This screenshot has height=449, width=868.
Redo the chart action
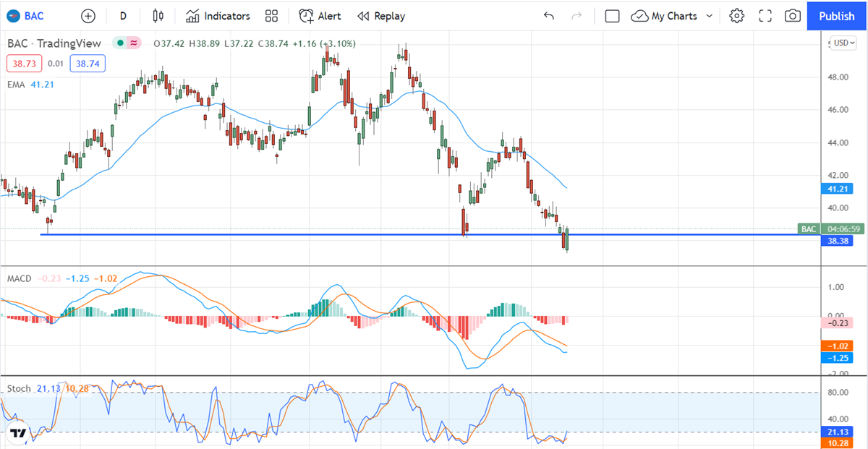pyautogui.click(x=576, y=16)
